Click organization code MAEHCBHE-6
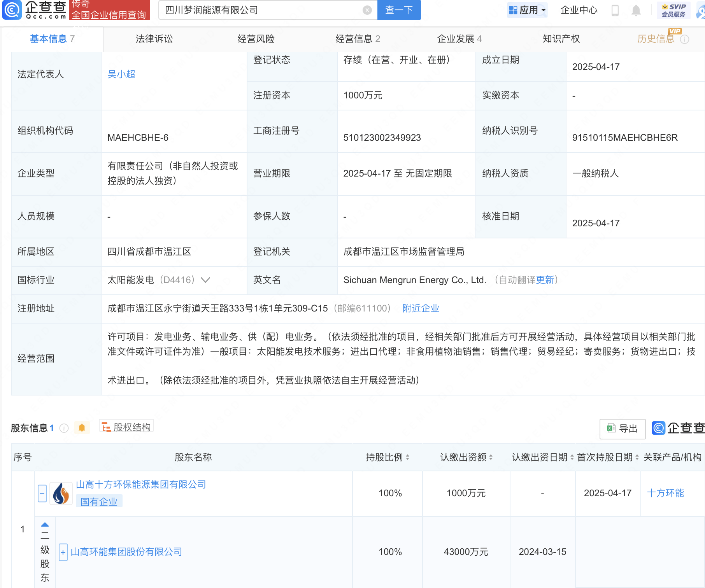705x588 pixels. tap(138, 138)
